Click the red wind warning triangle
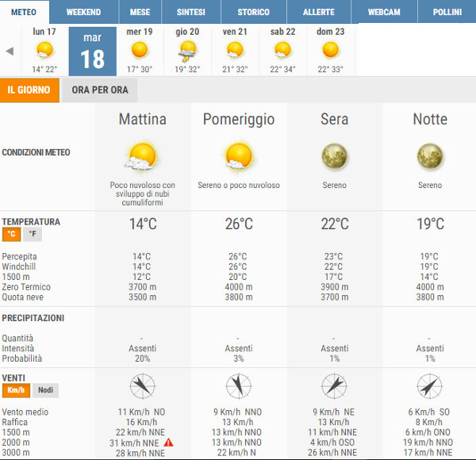 click(x=168, y=443)
